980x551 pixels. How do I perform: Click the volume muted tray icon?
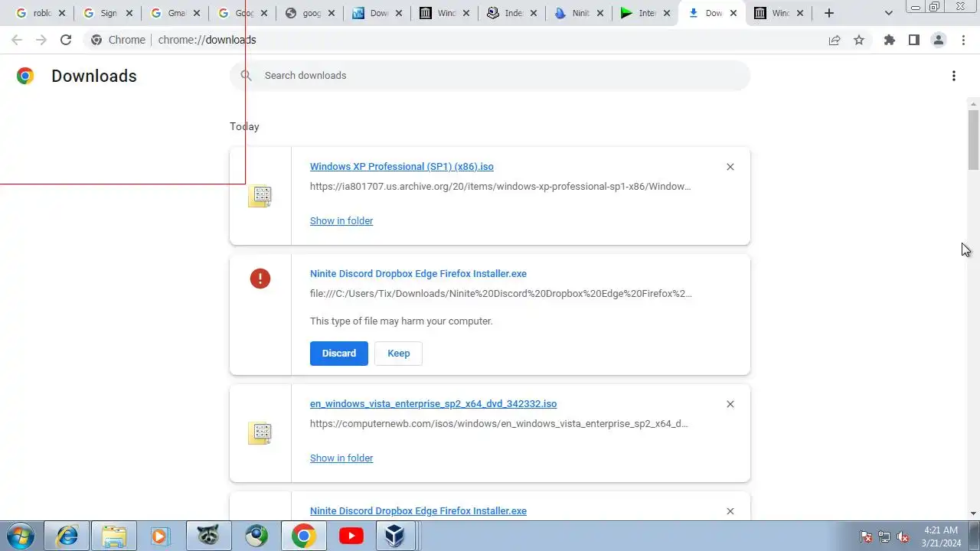[x=903, y=536]
